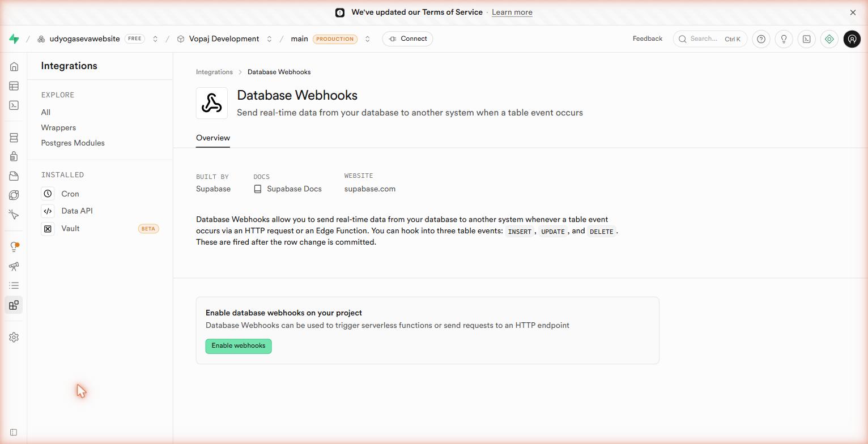This screenshot has width=868, height=444.
Task: Select Postgres Modules under Explore
Action: tap(73, 143)
